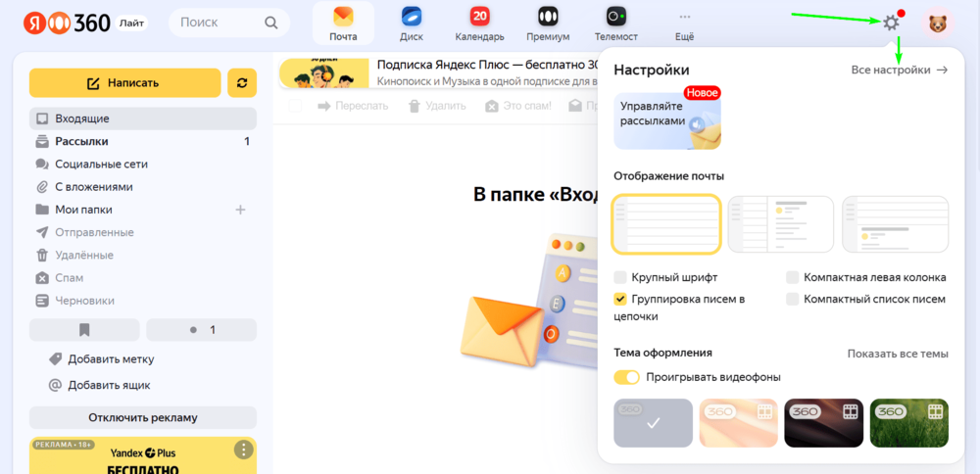The image size is (980, 474).
Task: Click the settings gear icon
Action: tap(891, 24)
